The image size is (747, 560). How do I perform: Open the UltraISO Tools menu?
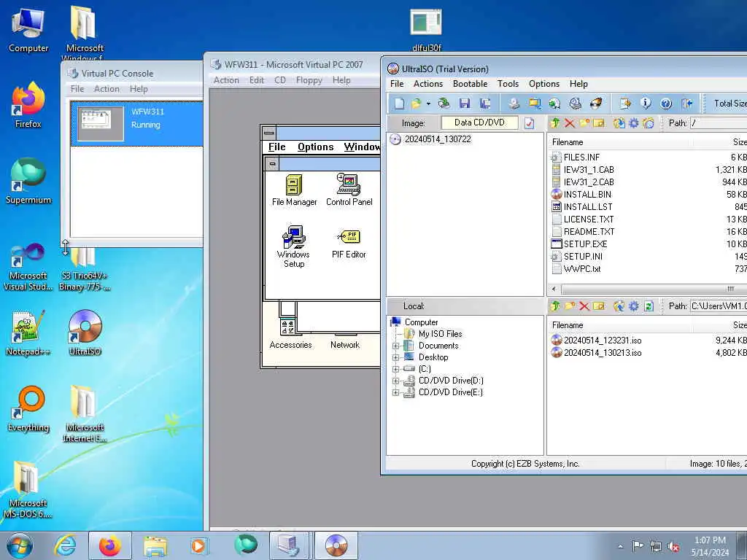coord(508,84)
